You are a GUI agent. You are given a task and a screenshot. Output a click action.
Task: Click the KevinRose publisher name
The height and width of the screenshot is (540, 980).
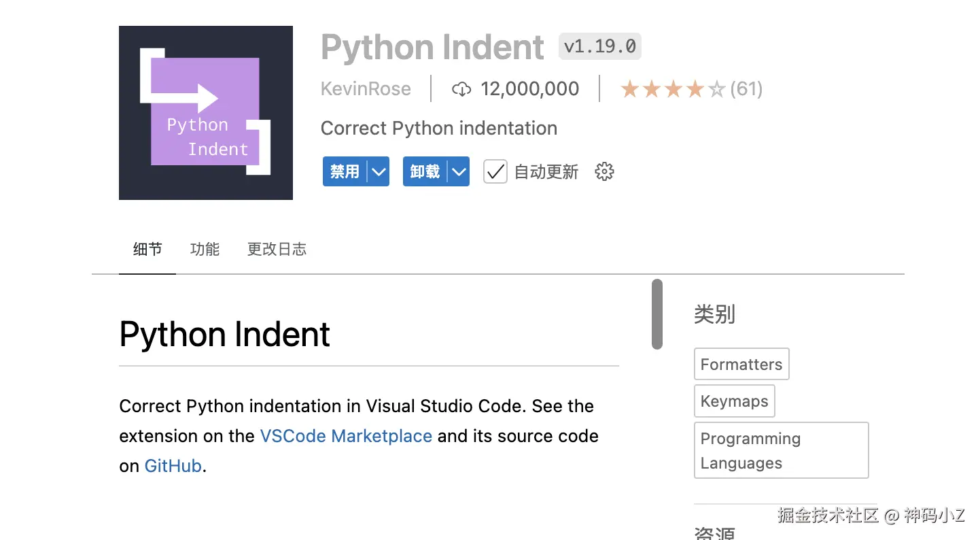click(366, 89)
